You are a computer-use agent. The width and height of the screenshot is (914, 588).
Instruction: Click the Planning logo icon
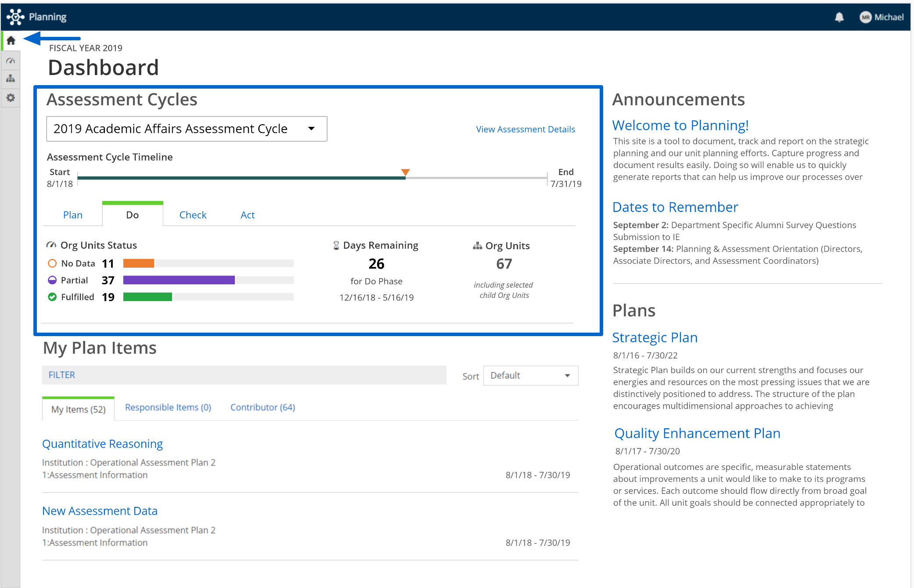[14, 16]
